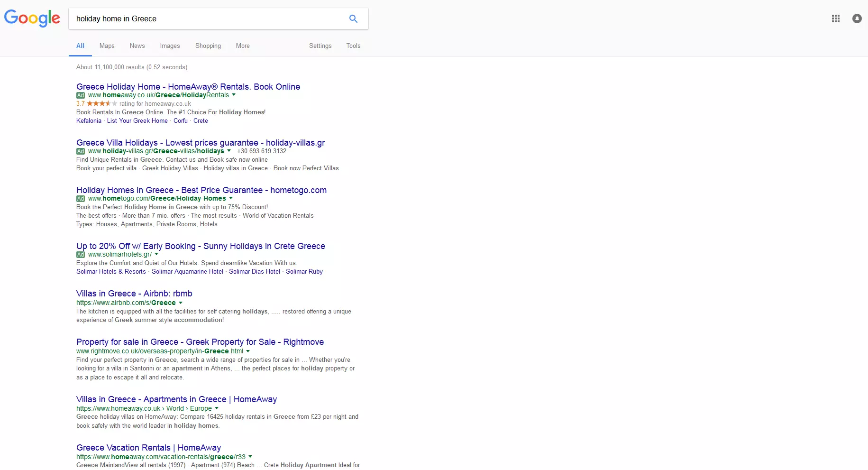
Task: Open search Settings menu
Action: tap(320, 46)
